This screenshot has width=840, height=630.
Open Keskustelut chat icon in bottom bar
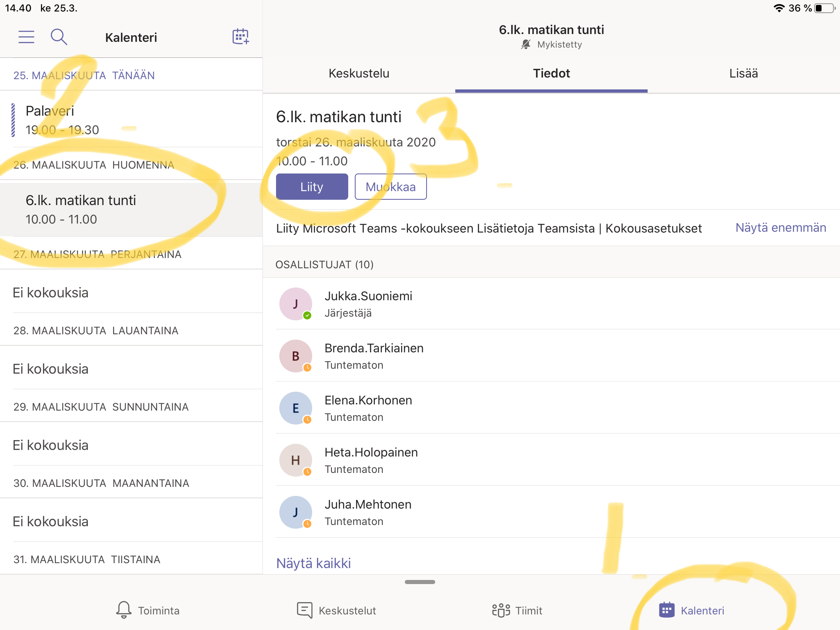pyautogui.click(x=304, y=610)
